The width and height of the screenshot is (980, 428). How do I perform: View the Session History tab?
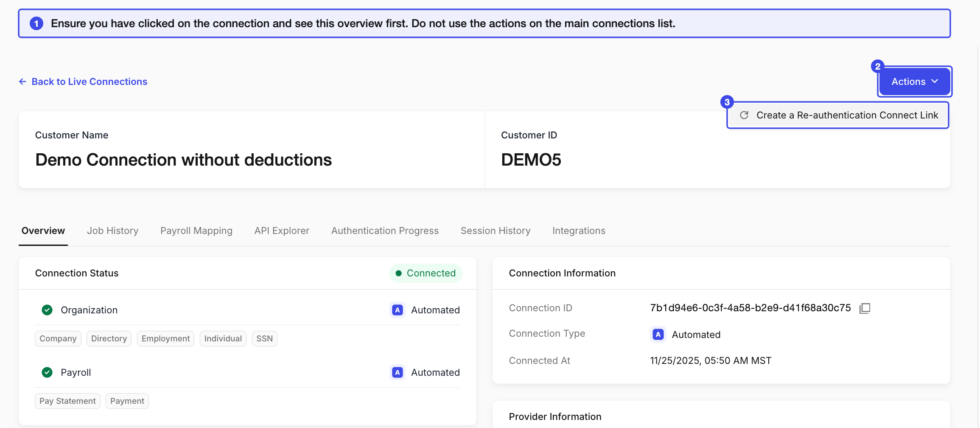(496, 231)
